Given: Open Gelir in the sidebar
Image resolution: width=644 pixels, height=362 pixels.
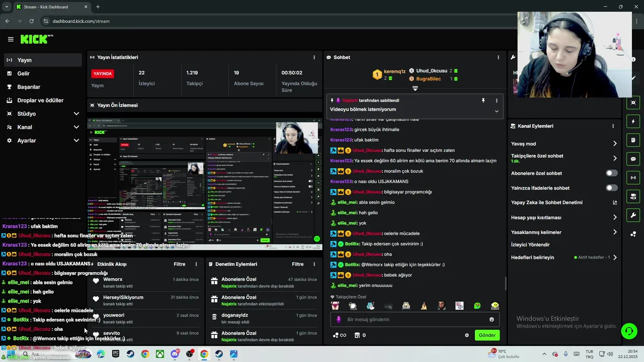Looking at the screenshot, I should pos(42,73).
